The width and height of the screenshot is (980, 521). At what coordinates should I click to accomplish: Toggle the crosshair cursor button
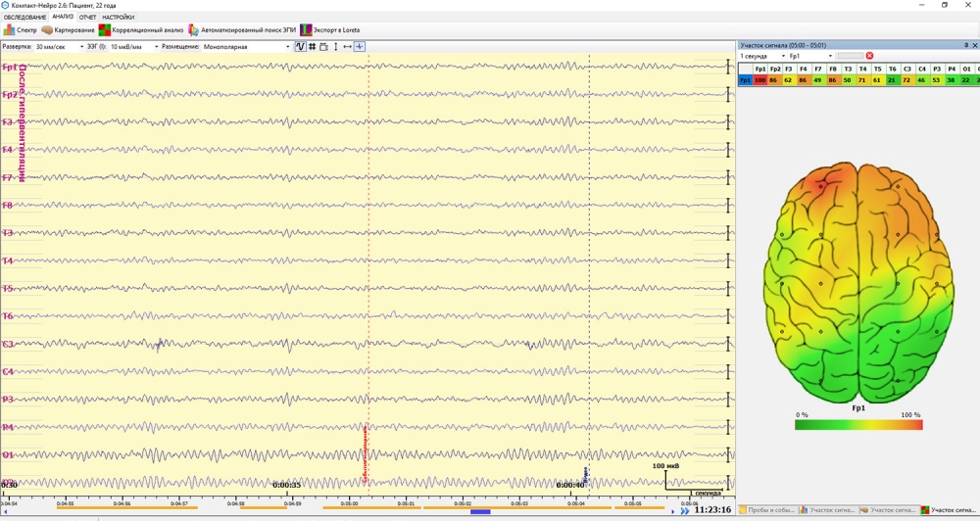tap(360, 46)
